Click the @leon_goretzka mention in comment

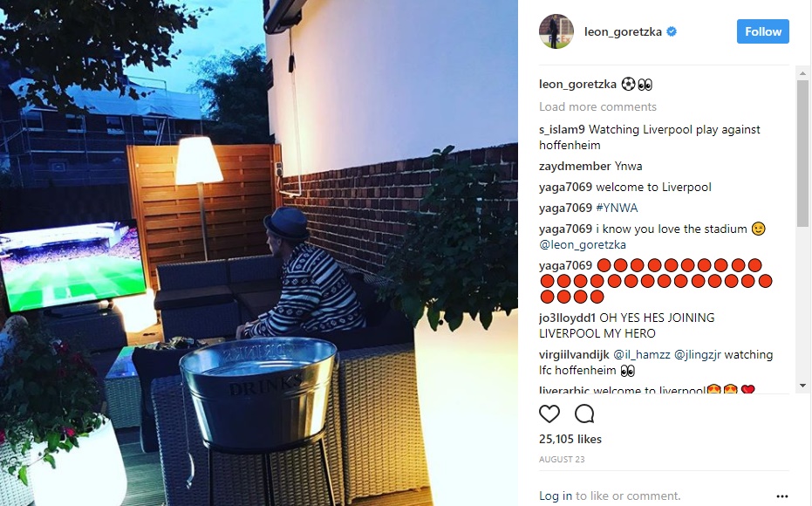coord(582,244)
